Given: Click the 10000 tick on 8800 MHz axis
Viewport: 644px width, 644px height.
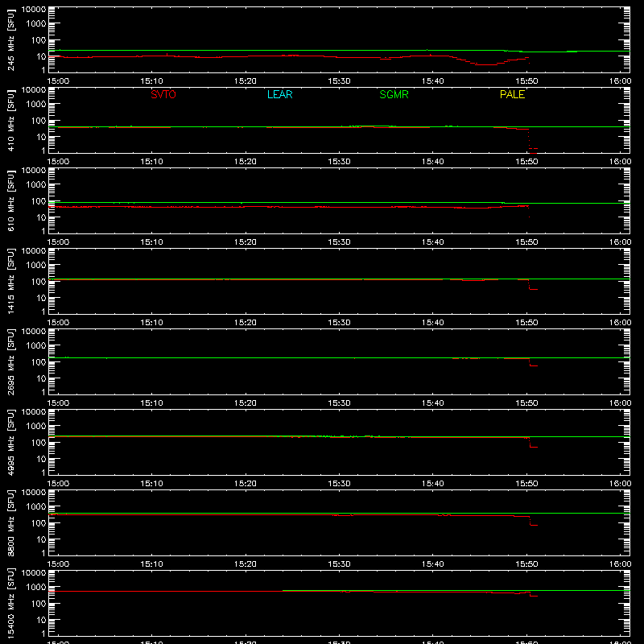Looking at the screenshot, I should pos(34,493).
